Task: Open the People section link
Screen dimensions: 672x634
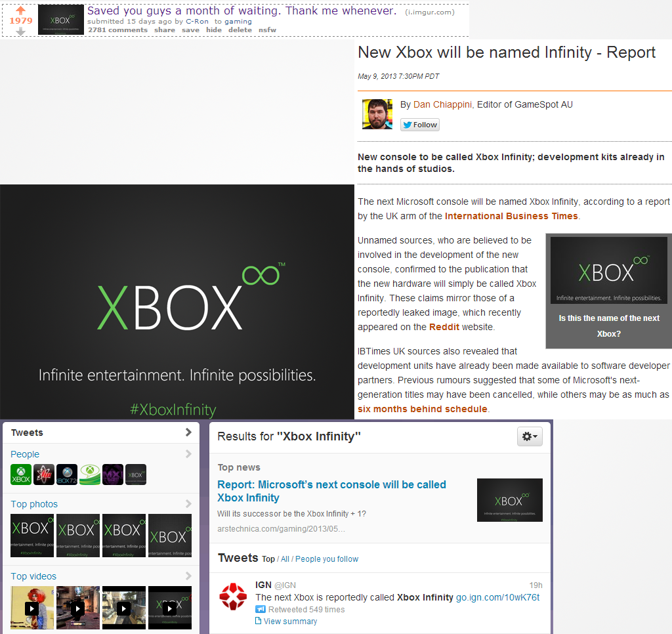Action: point(25,454)
